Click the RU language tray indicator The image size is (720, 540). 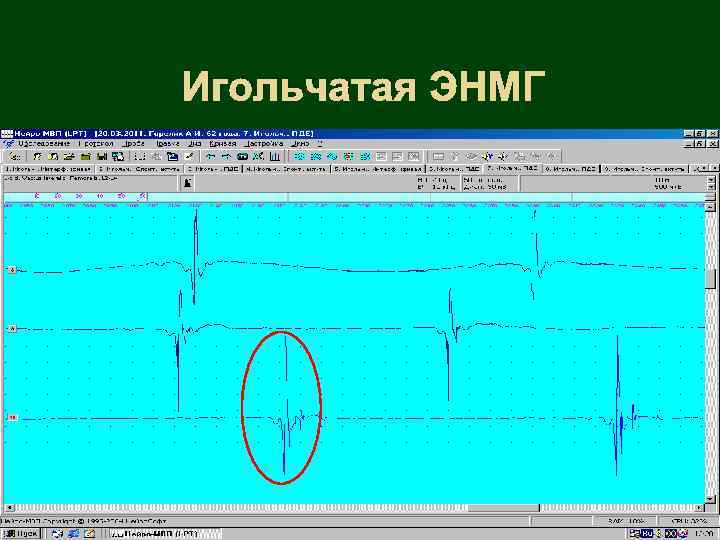[x=647, y=534]
